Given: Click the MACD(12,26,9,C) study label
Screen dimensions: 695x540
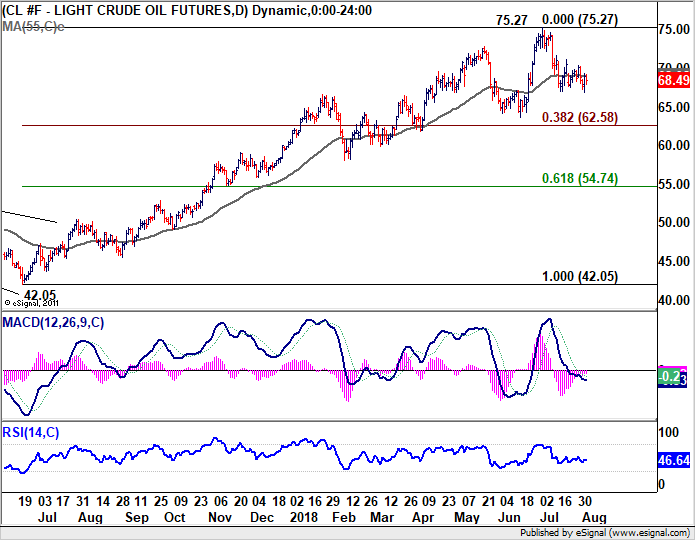Looking at the screenshot, I should coord(53,322).
